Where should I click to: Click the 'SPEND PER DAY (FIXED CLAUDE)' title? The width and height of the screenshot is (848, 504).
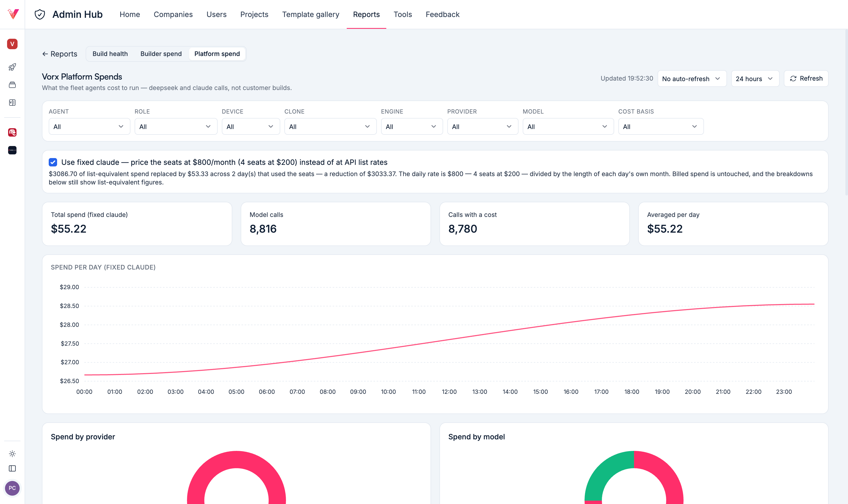point(103,267)
